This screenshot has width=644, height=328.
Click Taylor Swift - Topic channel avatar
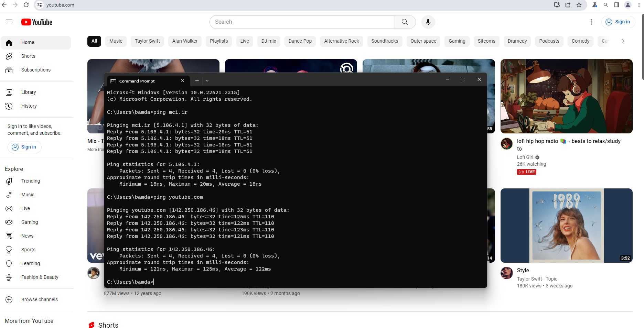507,273
